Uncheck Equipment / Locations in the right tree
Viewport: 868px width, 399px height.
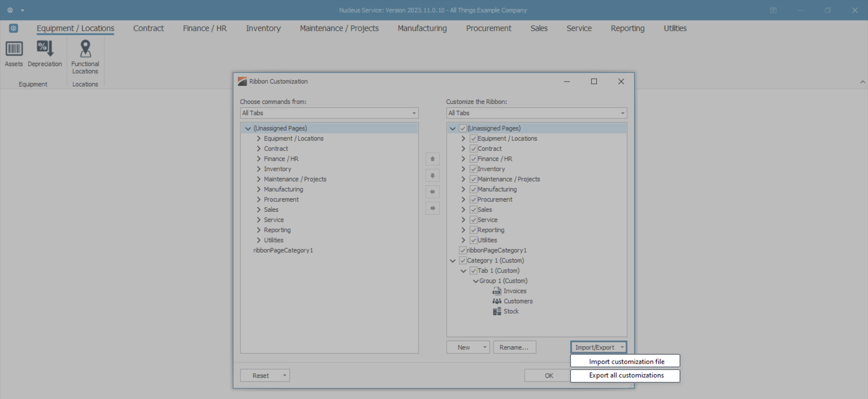coord(473,139)
